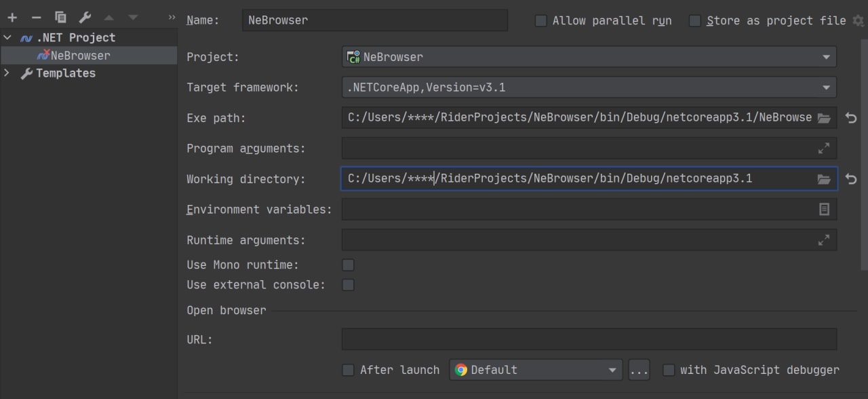Expand Runtime arguments field icon
The image size is (868, 399).
pos(824,240)
